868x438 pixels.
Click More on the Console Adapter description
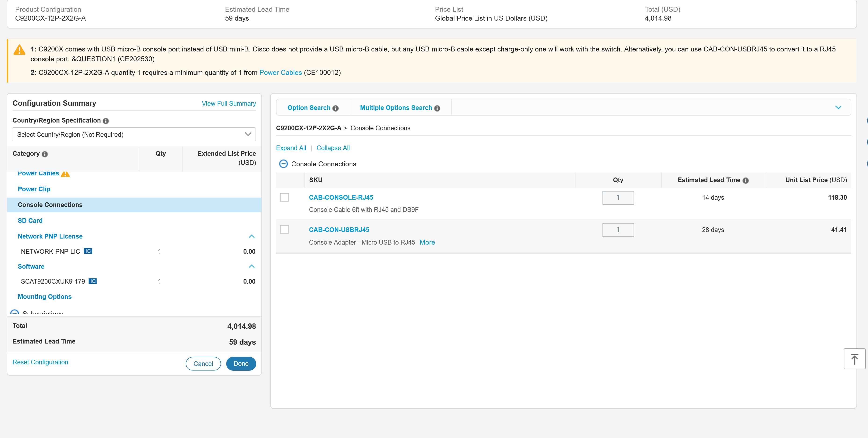point(427,242)
